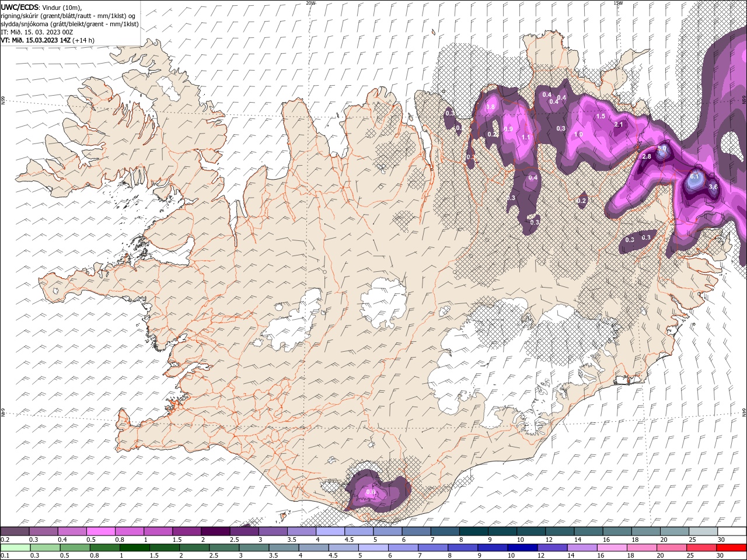Screen dimensions: 747x560
Task: Click the bright pink 0.5–0.8 snow legend swatch
Action: [100, 531]
